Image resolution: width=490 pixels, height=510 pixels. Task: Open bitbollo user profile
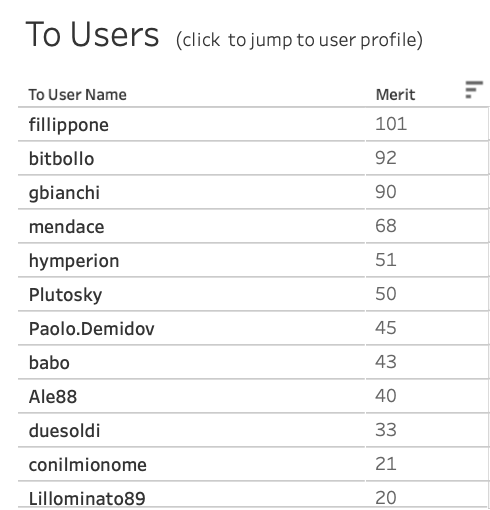point(61,159)
